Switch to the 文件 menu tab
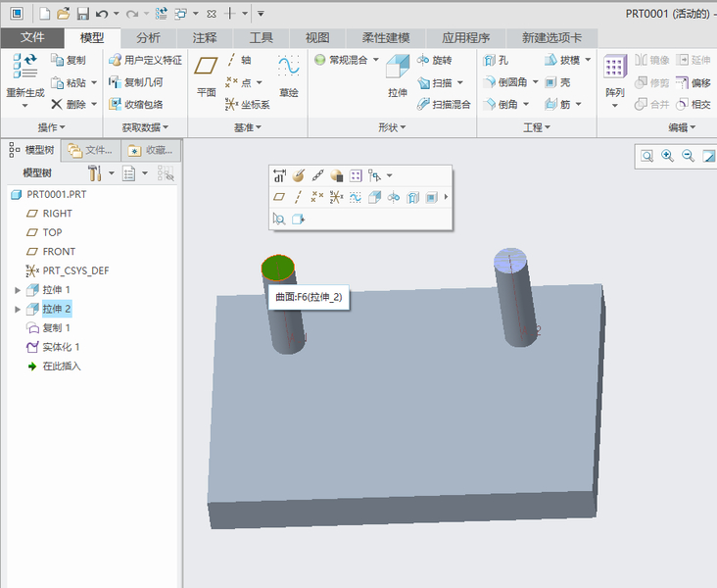Screen dimensions: 717x588 (32, 37)
